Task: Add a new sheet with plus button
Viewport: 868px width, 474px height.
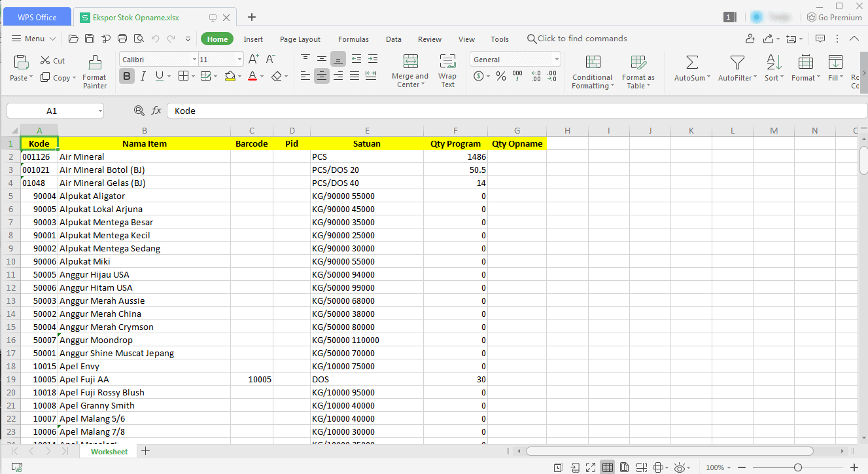Action: pos(145,451)
